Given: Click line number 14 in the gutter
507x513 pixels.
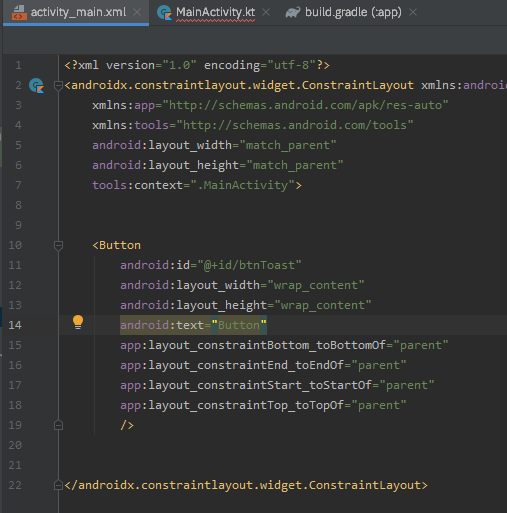Looking at the screenshot, I should pos(15,325).
